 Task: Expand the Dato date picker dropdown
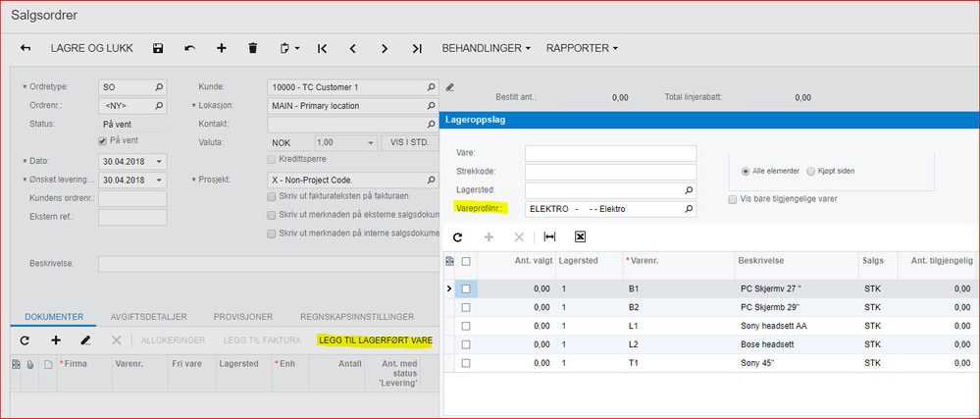(x=160, y=161)
